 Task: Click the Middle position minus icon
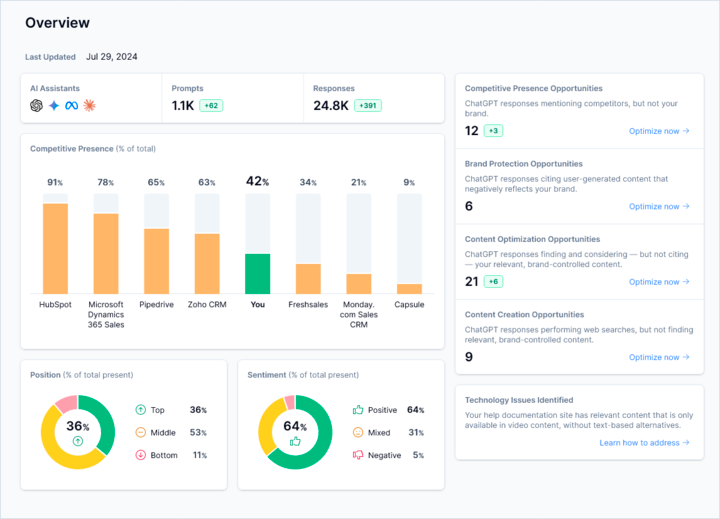[x=141, y=432]
